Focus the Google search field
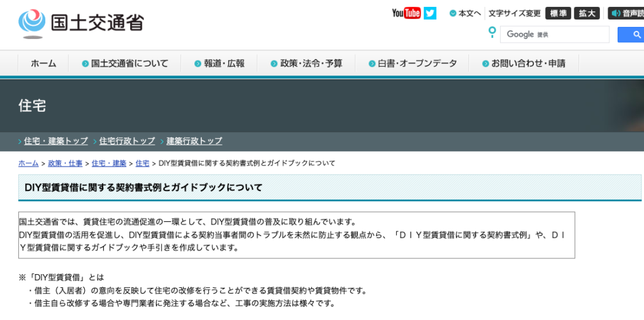 pyautogui.click(x=555, y=35)
